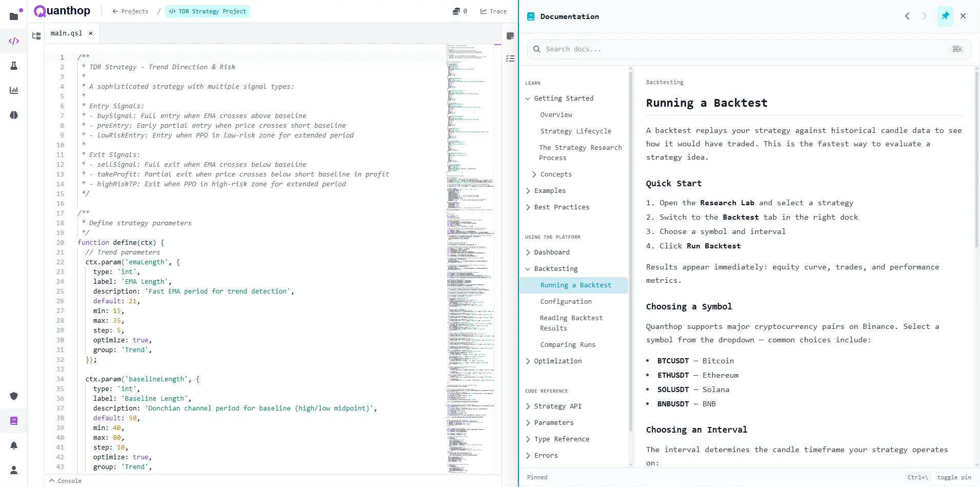Viewport: 980px width, 487px height.
Task: Click line number 20 in gutter
Action: coord(61,243)
